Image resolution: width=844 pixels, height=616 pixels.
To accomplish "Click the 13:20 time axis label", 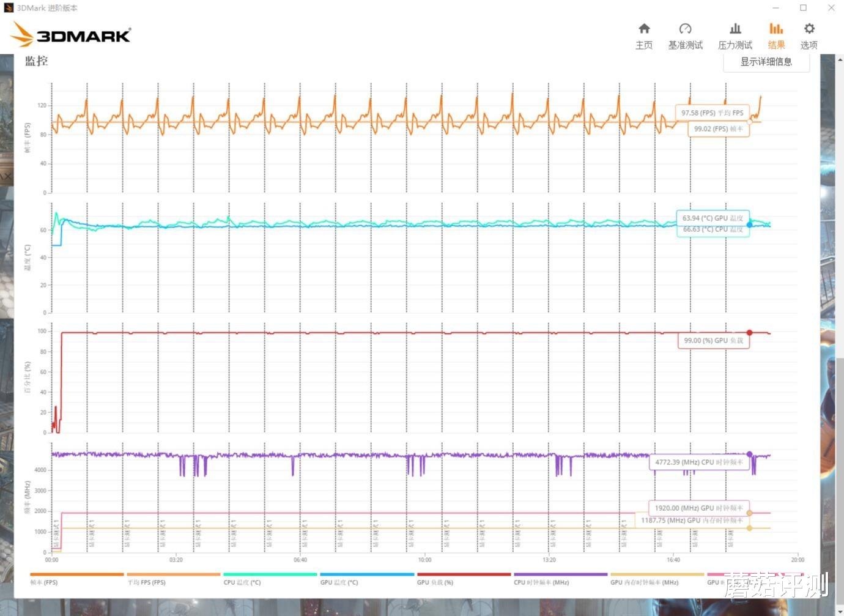I will click(549, 560).
